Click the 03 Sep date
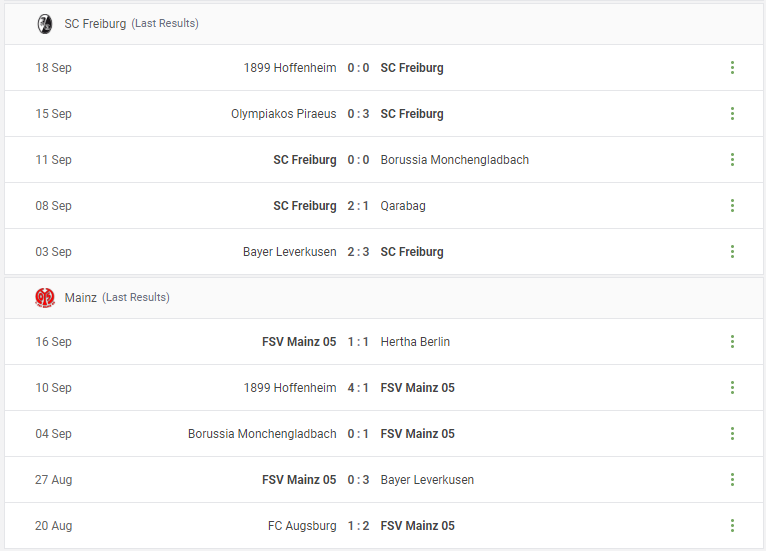The image size is (766, 551). [x=53, y=252]
